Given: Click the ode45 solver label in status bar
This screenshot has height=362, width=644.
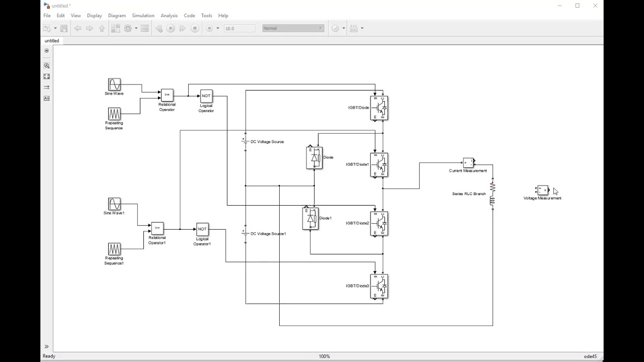Looking at the screenshot, I should (x=590, y=356).
